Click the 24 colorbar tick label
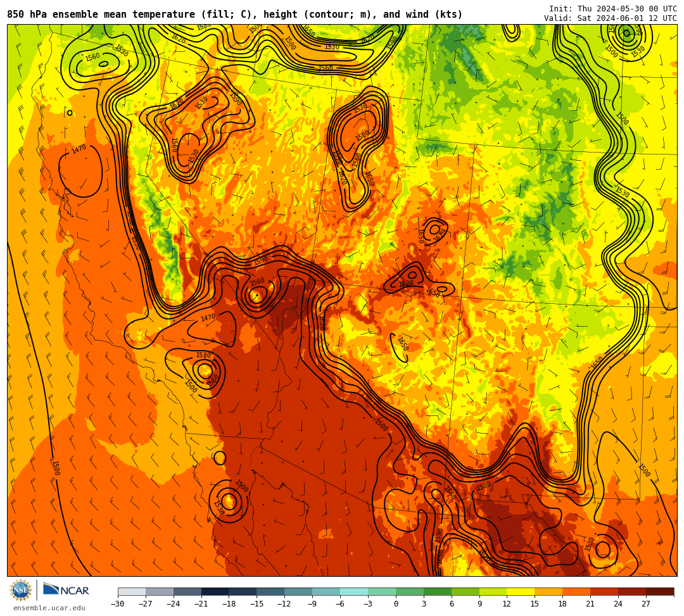 619,604
